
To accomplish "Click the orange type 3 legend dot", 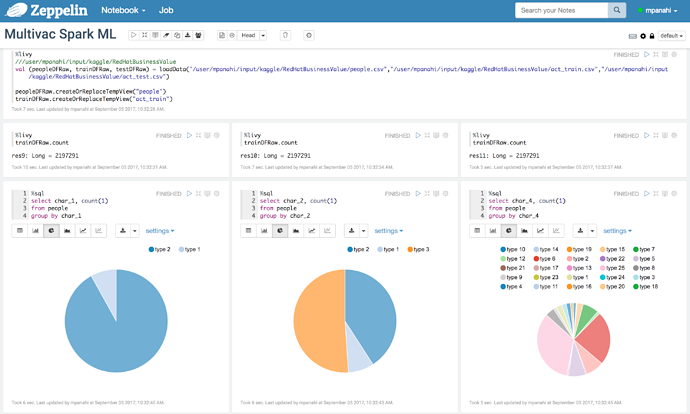I will point(410,249).
